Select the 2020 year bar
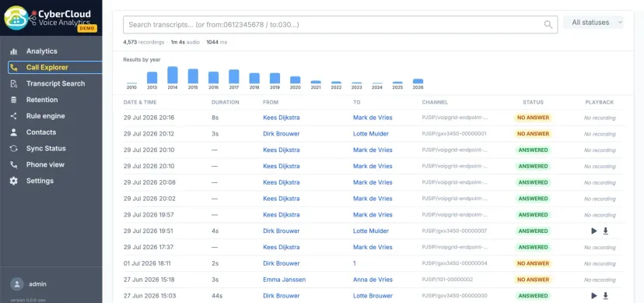Screen dimensions: 644x303 (296, 80)
